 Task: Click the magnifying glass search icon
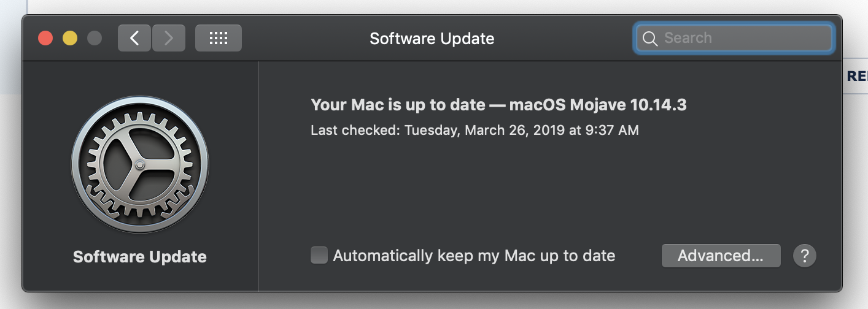(650, 39)
